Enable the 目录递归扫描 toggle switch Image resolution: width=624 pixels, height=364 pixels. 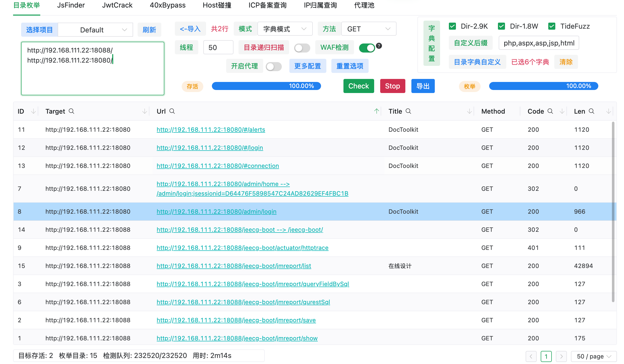[x=302, y=48]
